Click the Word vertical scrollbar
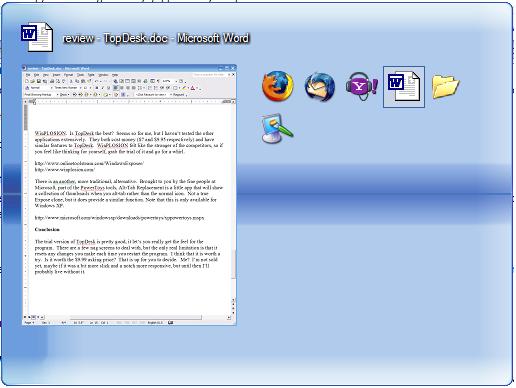Viewport: 516px width, 388px height. coord(234,200)
